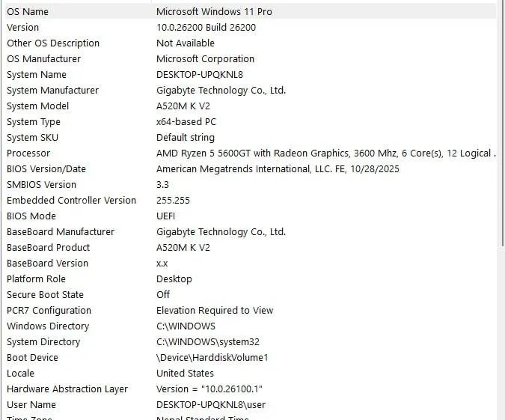Click the DESKTOP-UPQKNL8\user value

click(x=211, y=405)
